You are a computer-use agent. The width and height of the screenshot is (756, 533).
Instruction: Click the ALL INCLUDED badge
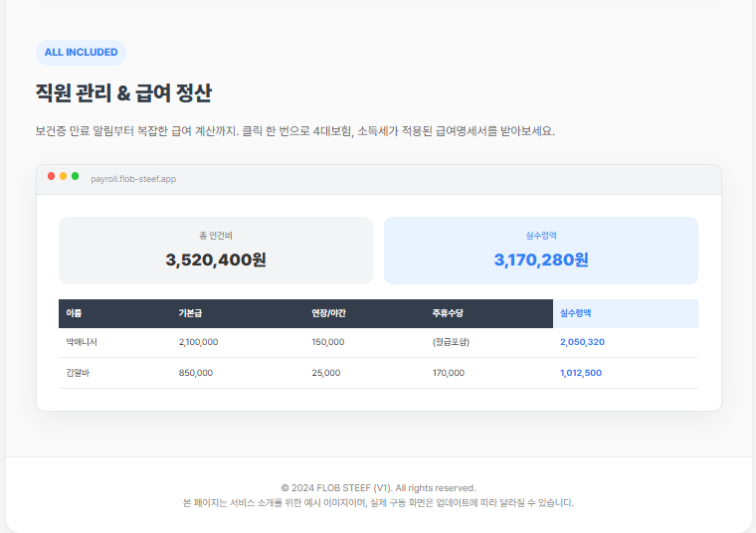coord(81,53)
